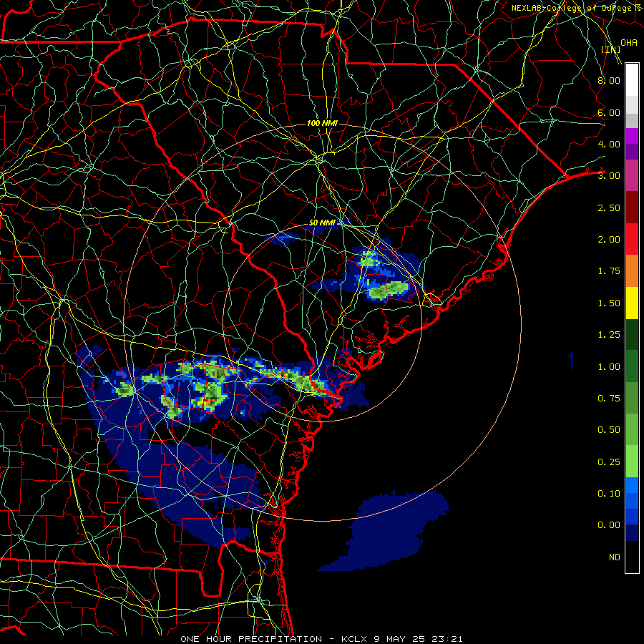Image resolution: width=644 pixels, height=644 pixels.
Task: Pick the orange segment of the color scale
Action: tap(632, 271)
